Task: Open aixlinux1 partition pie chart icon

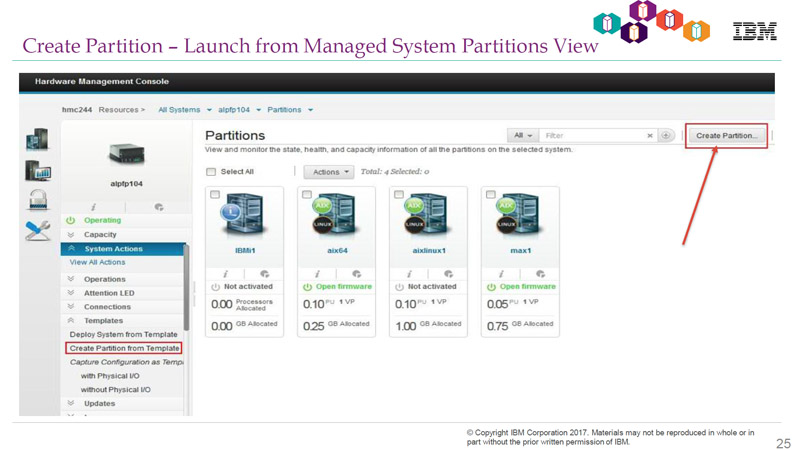Action: pyautogui.click(x=448, y=274)
